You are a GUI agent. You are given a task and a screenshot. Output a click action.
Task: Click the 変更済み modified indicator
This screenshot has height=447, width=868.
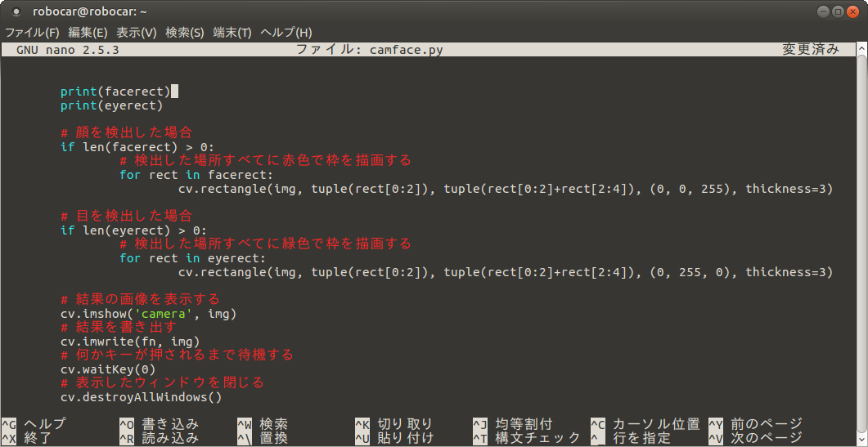click(x=811, y=50)
